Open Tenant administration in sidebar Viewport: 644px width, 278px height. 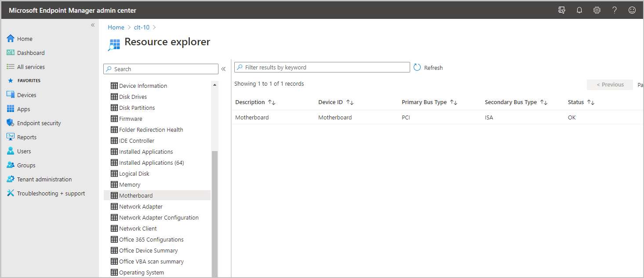pyautogui.click(x=44, y=179)
